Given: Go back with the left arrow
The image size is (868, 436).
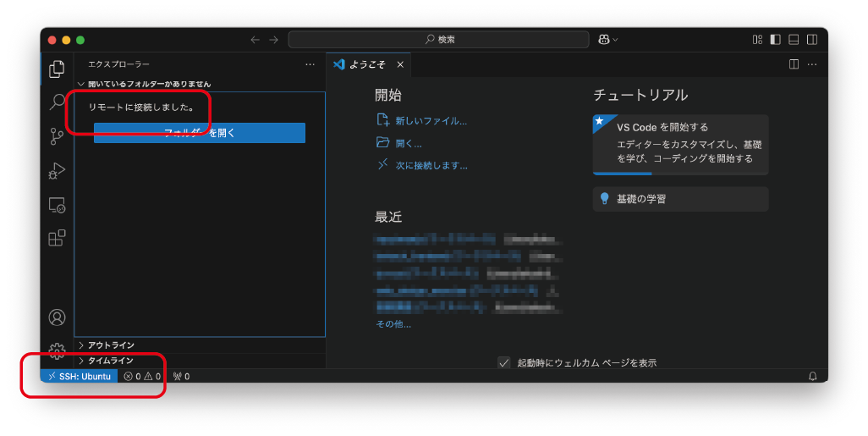Looking at the screenshot, I should (255, 40).
